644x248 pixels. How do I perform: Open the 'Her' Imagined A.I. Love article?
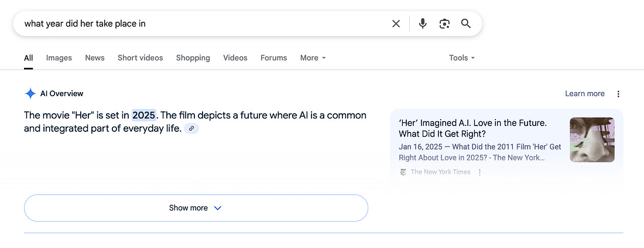475,128
